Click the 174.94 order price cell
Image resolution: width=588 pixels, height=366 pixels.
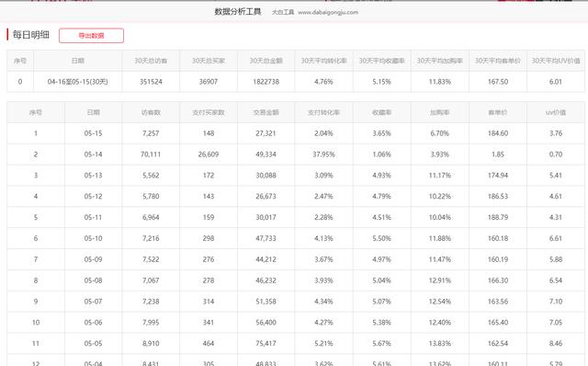(498, 176)
